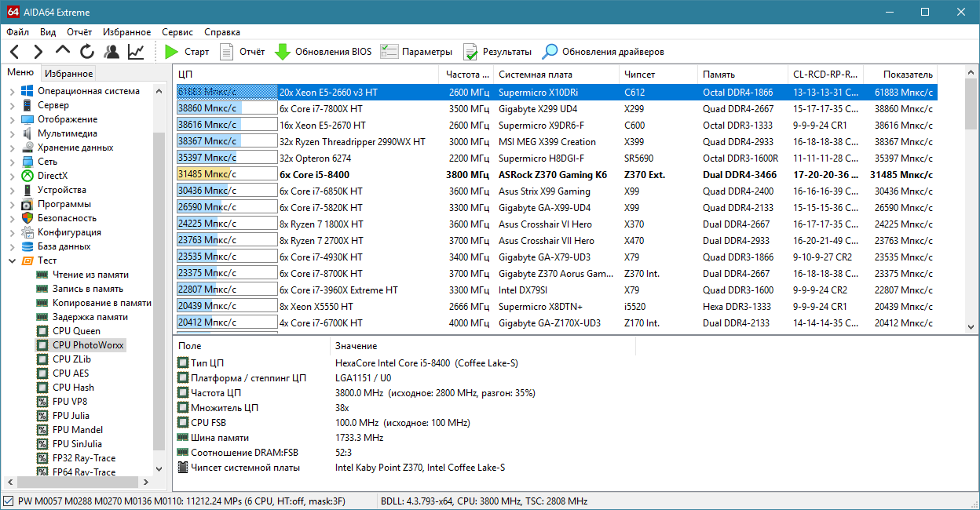The width and height of the screenshot is (980, 510).
Task: Go forward with the right arrow icon
Action: 38,52
